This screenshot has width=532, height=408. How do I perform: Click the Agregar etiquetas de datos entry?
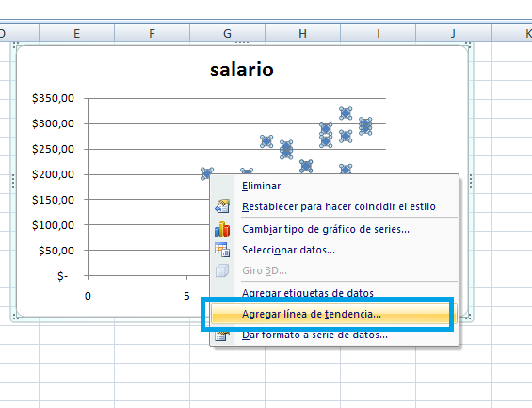tap(307, 293)
